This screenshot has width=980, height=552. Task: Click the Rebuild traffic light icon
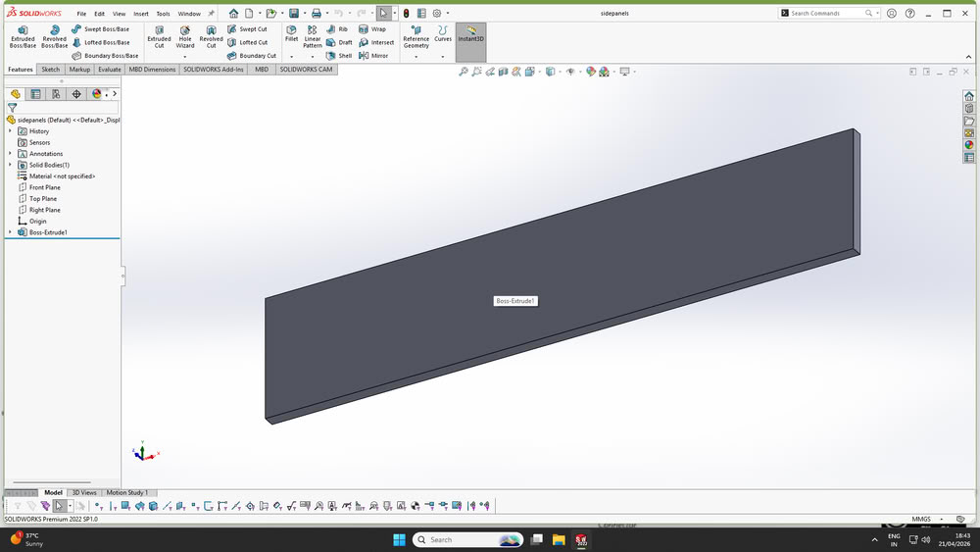(x=406, y=13)
